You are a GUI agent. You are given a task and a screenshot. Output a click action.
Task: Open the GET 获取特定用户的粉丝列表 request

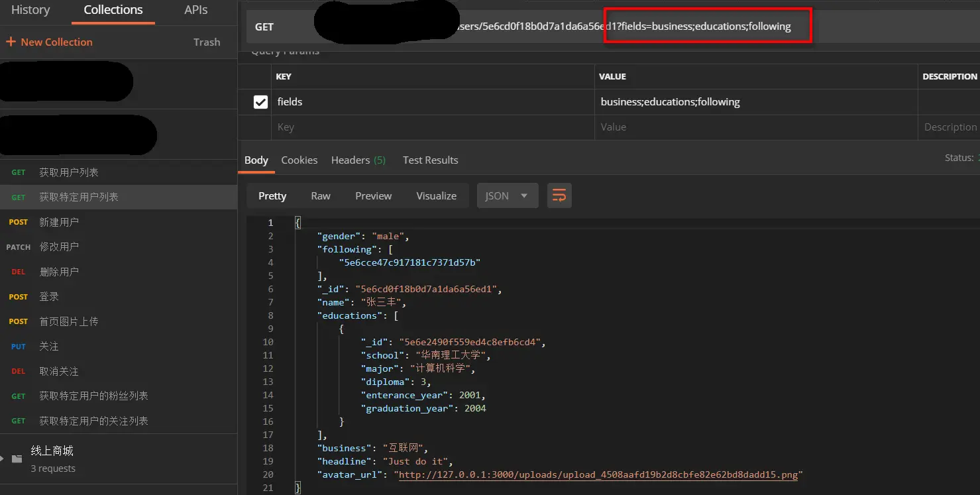tap(119, 396)
